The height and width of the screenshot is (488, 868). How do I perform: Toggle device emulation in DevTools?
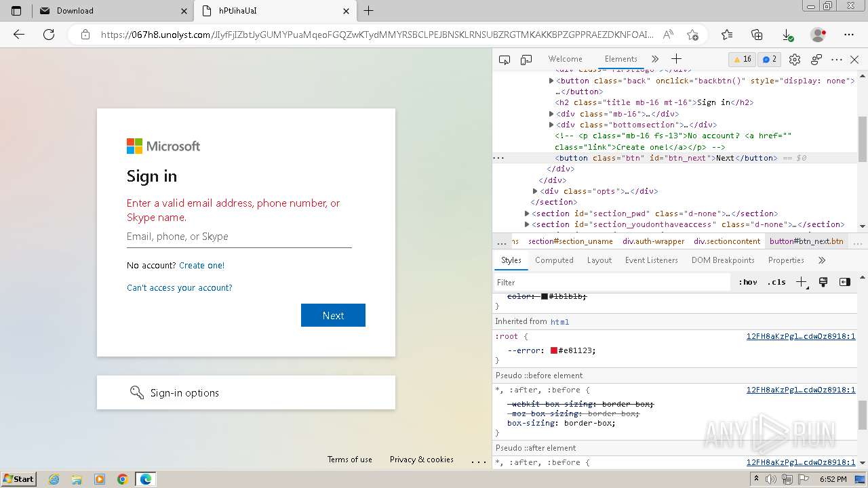(526, 60)
